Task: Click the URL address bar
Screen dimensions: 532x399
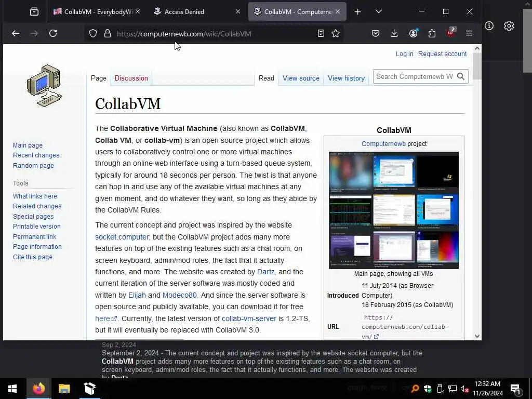Action: pyautogui.click(x=214, y=34)
